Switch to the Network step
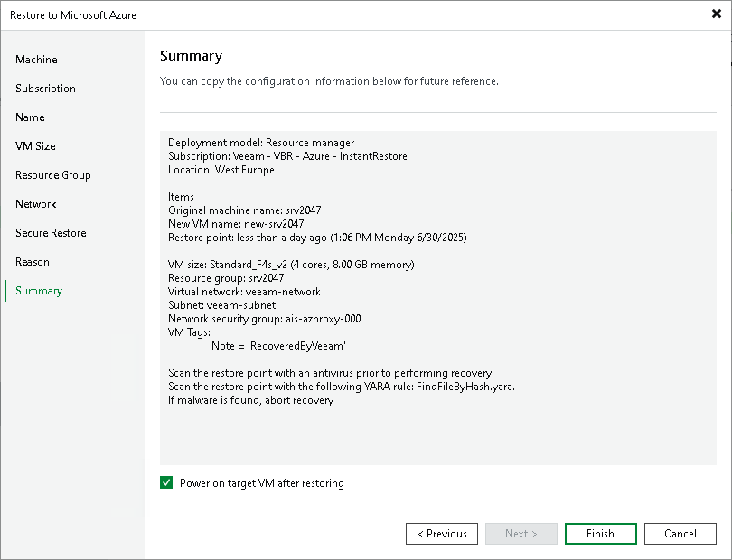Image resolution: width=732 pixels, height=560 pixels. tap(36, 204)
